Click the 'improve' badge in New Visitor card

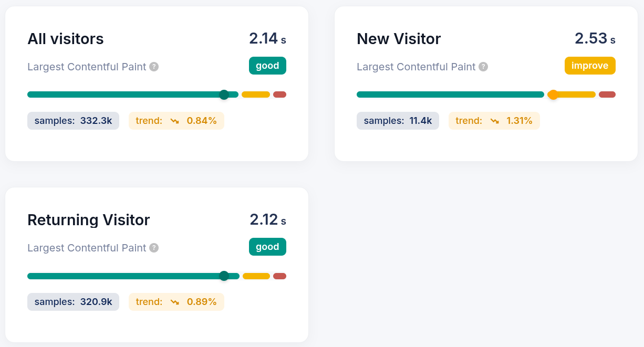tap(590, 66)
